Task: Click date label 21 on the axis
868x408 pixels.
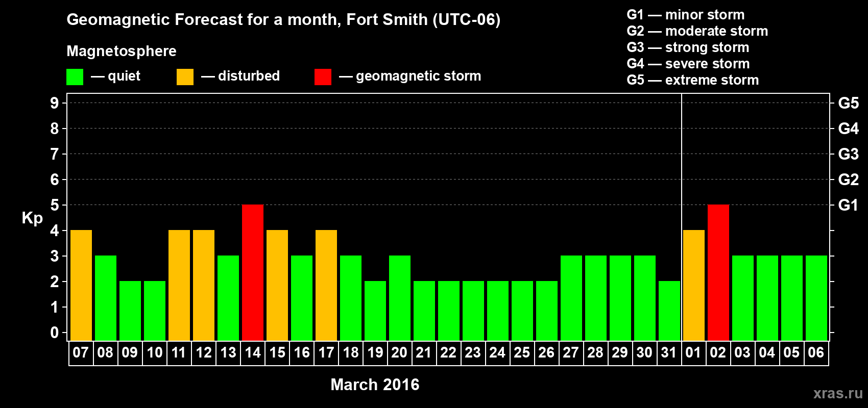Action: point(424,352)
